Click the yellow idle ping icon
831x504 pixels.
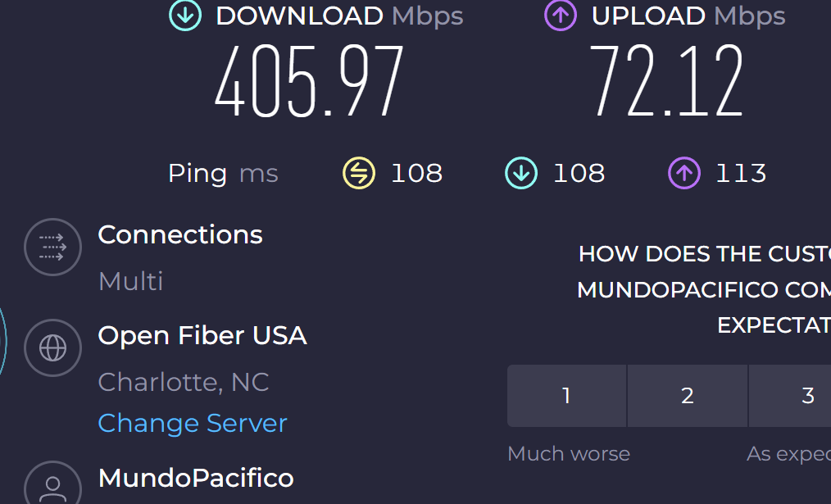point(358,173)
